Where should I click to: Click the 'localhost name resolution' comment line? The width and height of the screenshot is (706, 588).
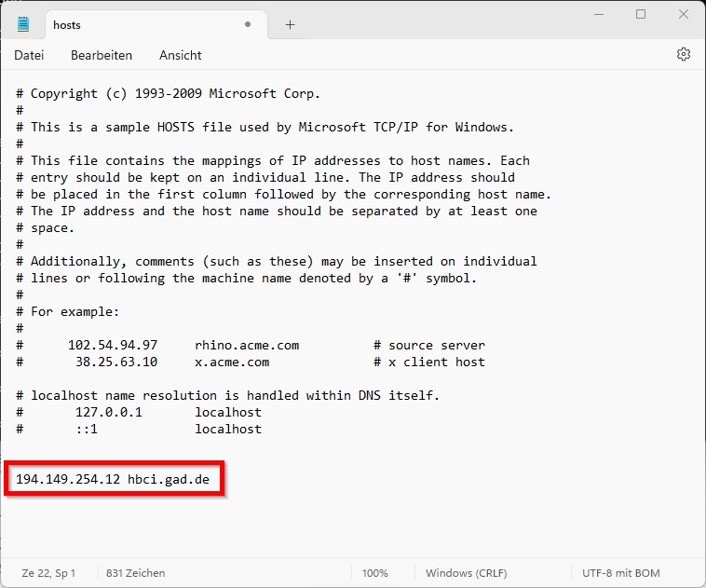227,396
